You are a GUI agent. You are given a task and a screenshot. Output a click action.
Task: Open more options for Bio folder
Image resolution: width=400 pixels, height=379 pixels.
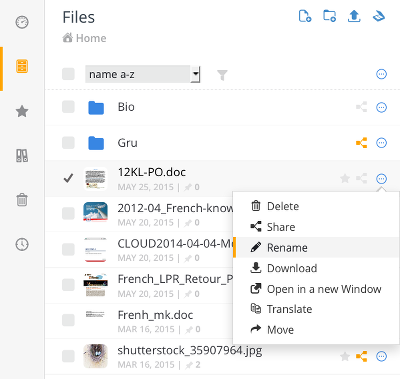381,107
